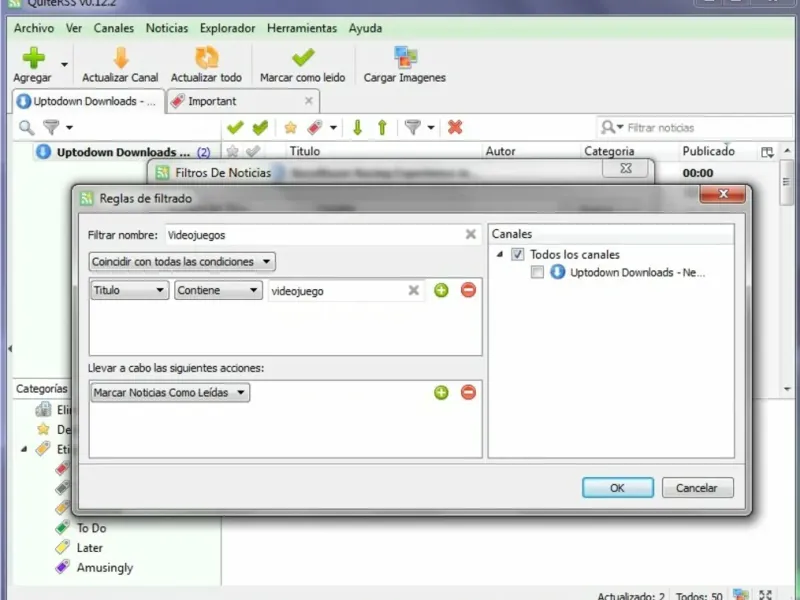Open Marcar Noticias Como Leídas dropdown
Screen dimensions: 800x600
coord(170,392)
